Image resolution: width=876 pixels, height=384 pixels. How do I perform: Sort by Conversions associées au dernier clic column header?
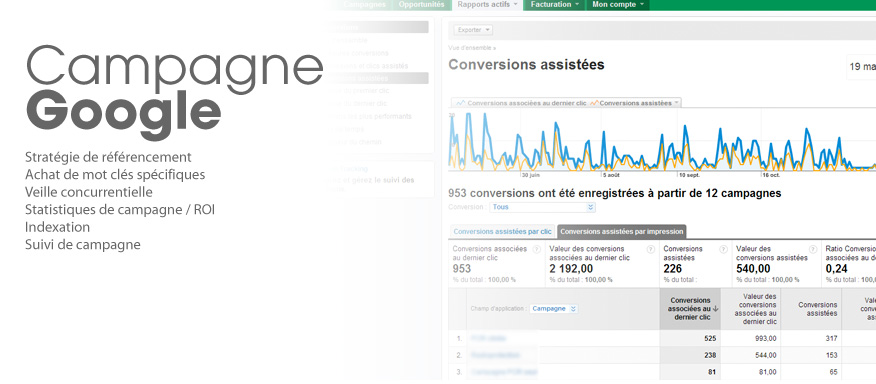pos(690,309)
